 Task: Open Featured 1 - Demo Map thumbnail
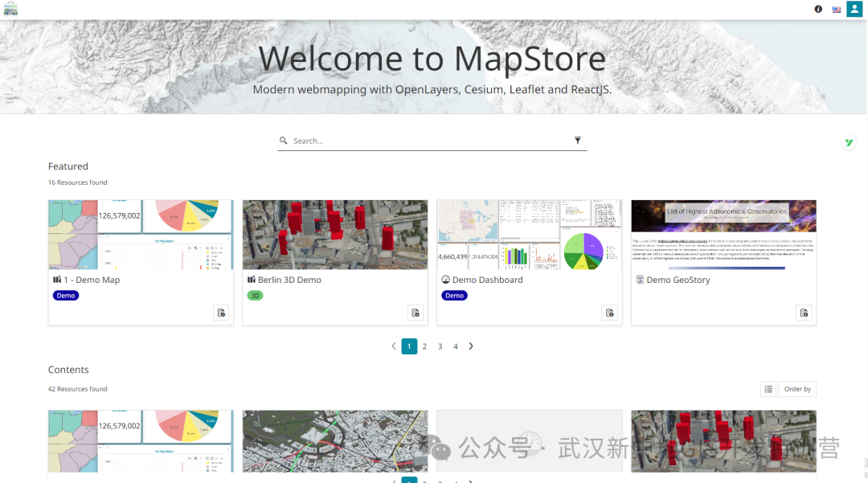(x=141, y=235)
